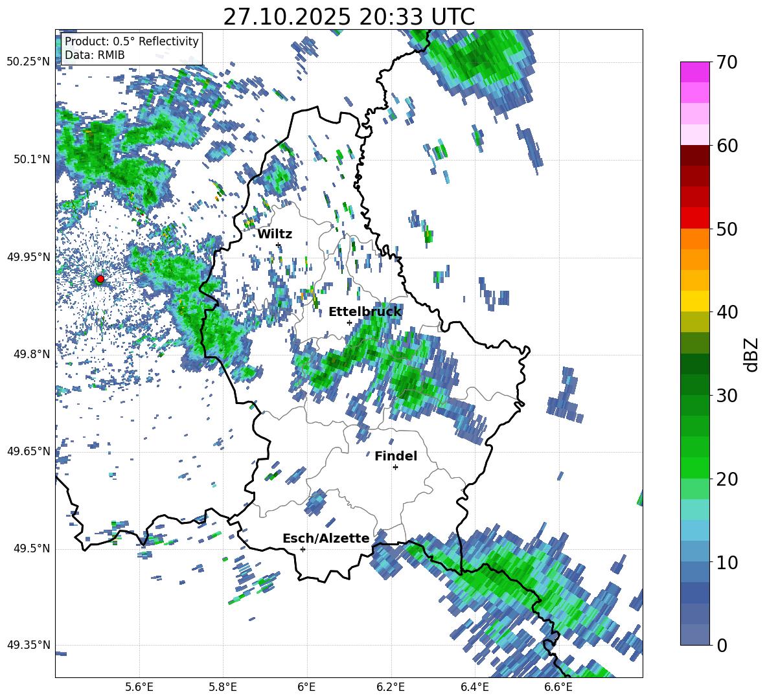Click the 5.8°E longitude label
The width and height of the screenshot is (767, 700).
(223, 687)
